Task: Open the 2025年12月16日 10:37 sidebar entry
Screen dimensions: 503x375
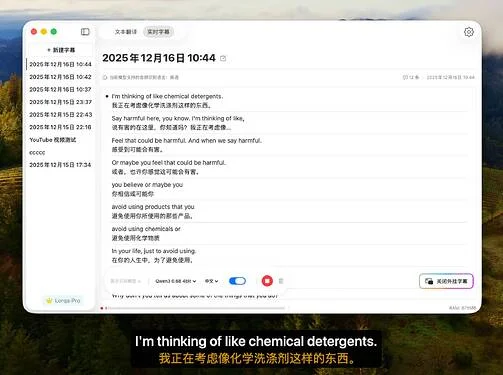Action: (60, 89)
